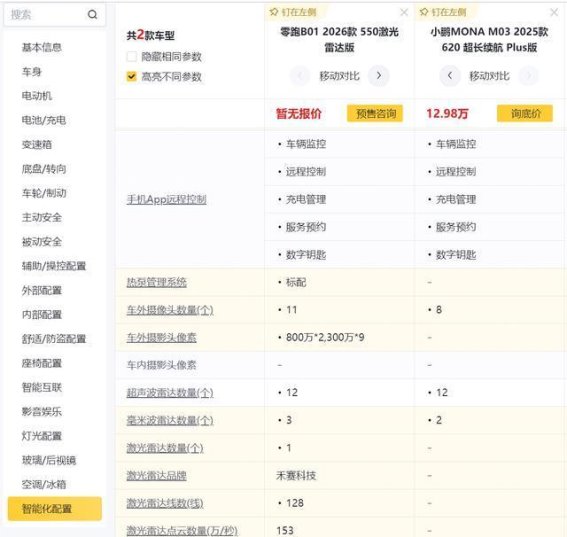Image resolution: width=567 pixels, height=537 pixels.
Task: Open 超声波雷达数量(个) link
Action: 170,393
